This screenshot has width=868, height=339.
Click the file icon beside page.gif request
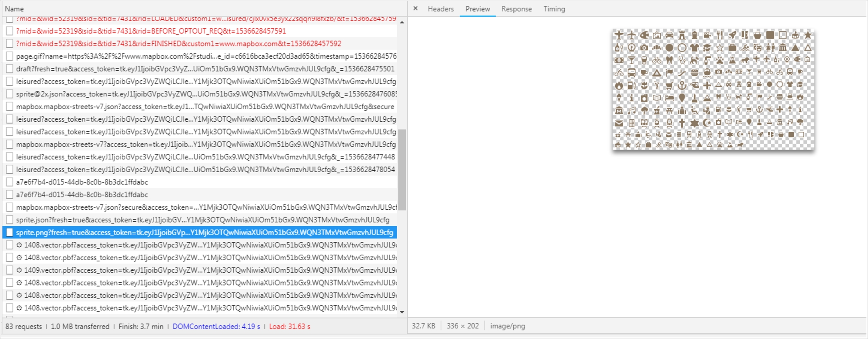point(10,56)
